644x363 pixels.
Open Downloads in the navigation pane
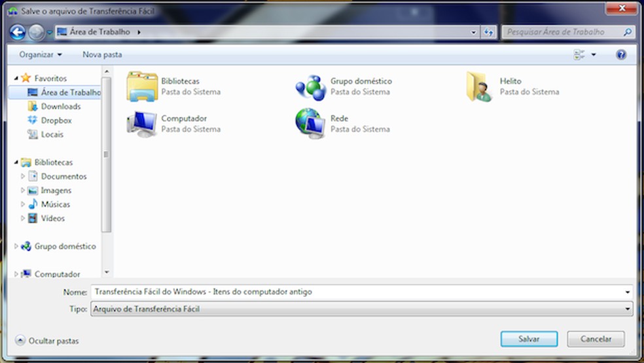[x=61, y=107]
